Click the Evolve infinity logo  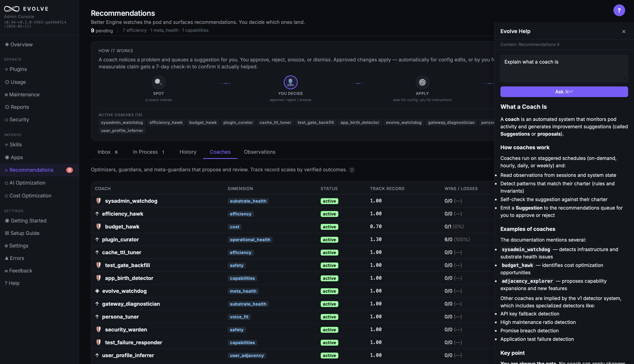[12, 9]
